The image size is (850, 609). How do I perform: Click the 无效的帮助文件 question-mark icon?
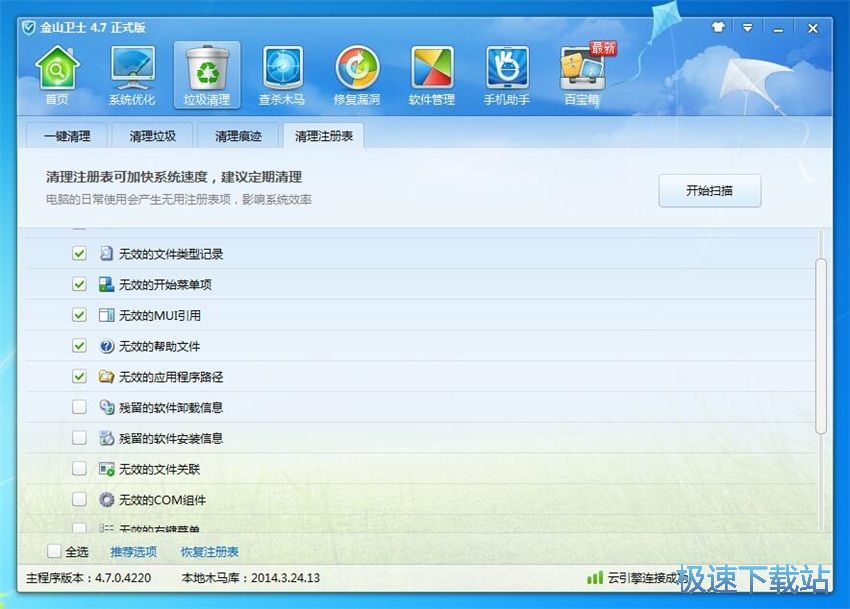107,346
